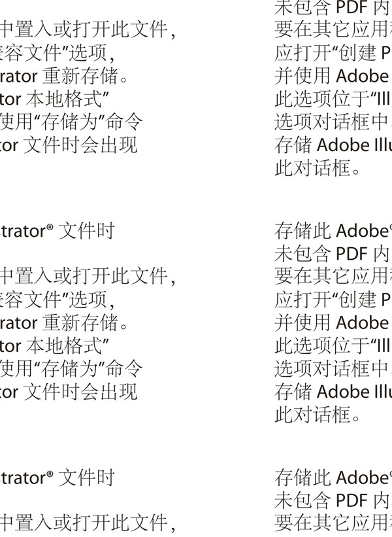Click '并使用 Adobe' line in the middle right paragraph
Screen dimensions: 392x537
click(x=333, y=322)
